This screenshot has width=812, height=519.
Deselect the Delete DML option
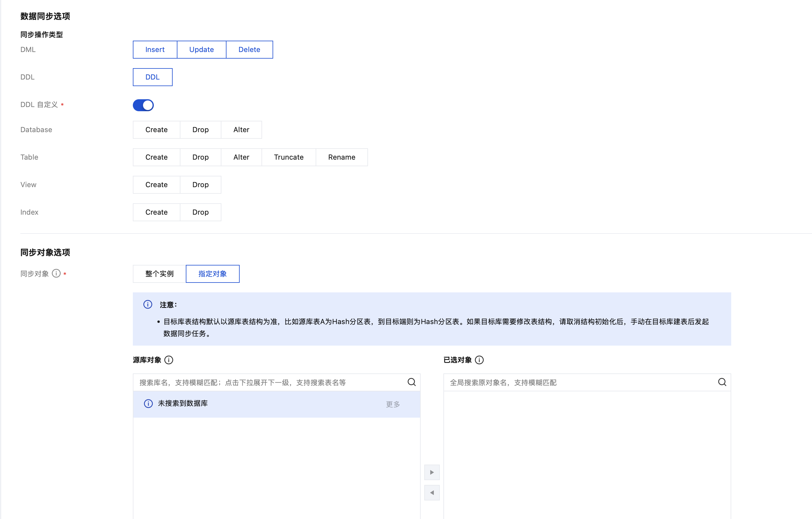click(249, 50)
